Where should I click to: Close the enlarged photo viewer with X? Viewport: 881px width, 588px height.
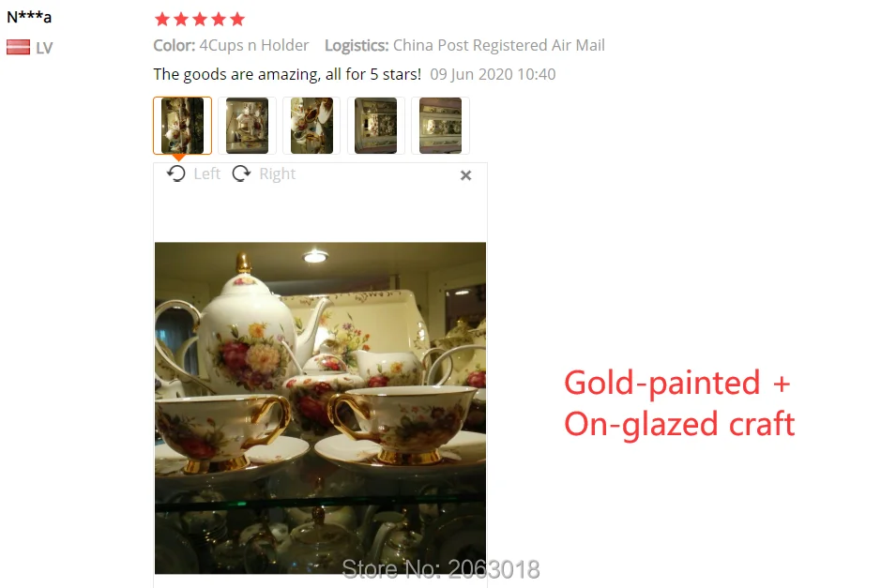[x=465, y=175]
